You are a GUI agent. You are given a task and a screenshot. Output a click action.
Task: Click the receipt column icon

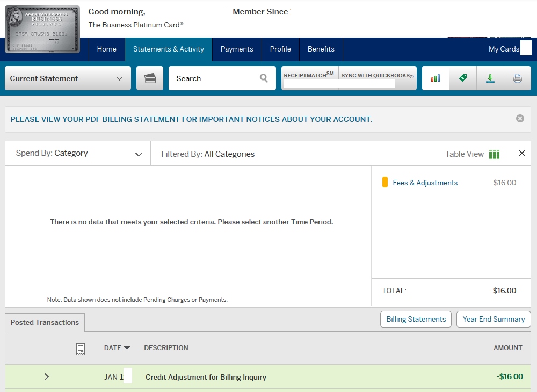(81, 349)
